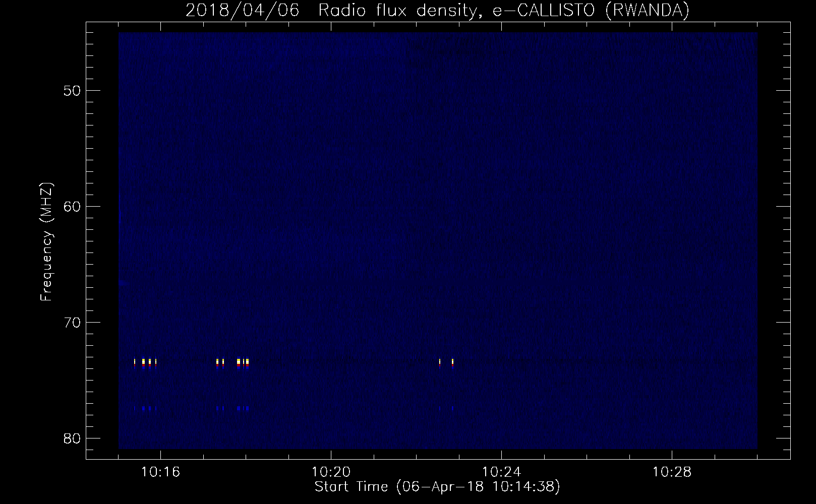This screenshot has height=504, width=816.
Task: Click the '10:16' time tick label
Action: pos(161,472)
